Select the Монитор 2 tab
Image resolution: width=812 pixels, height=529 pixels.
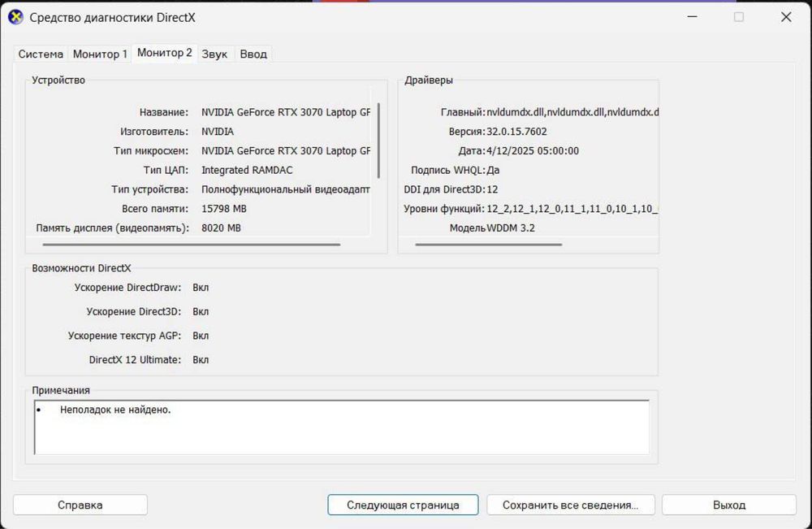(164, 53)
